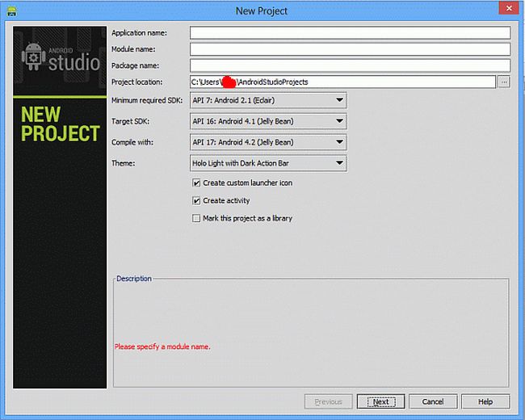Click the Module name text field
This screenshot has height=420, width=525.
tap(350, 49)
